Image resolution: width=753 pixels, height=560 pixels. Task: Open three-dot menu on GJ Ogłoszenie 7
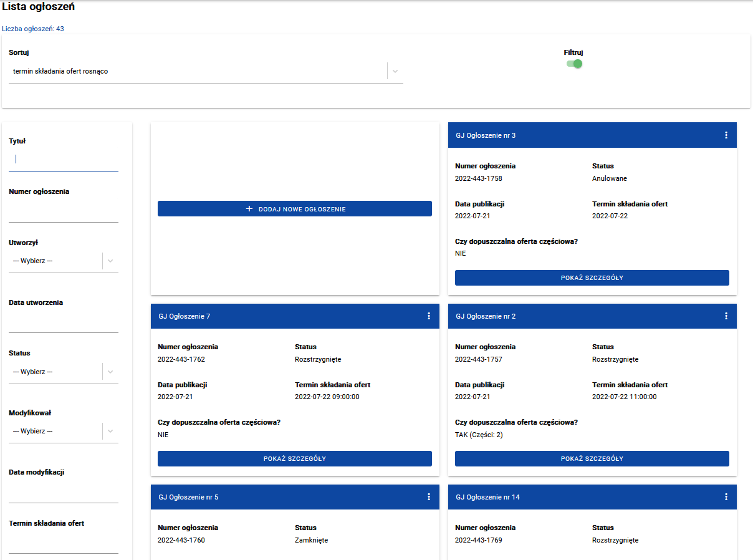tap(429, 316)
